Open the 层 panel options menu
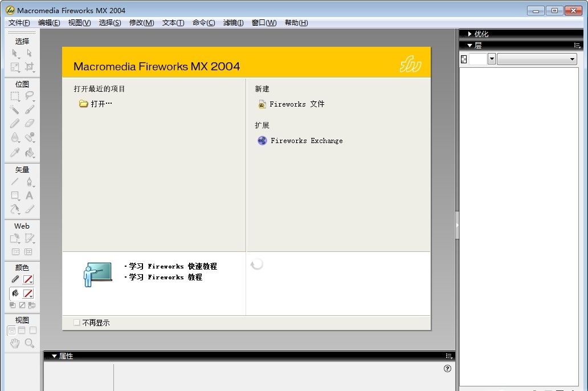 click(x=578, y=45)
